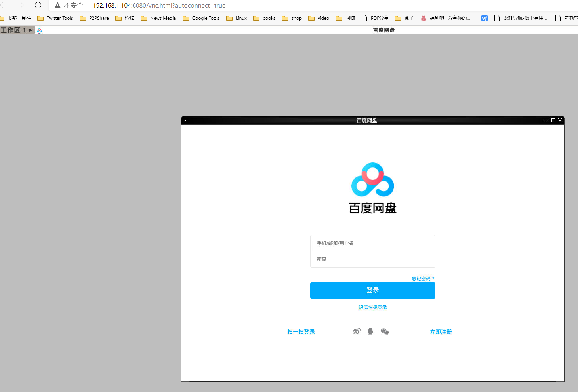Click the small Baidu Netdisk taskbar icon
Image resolution: width=578 pixels, height=392 pixels.
[39, 30]
